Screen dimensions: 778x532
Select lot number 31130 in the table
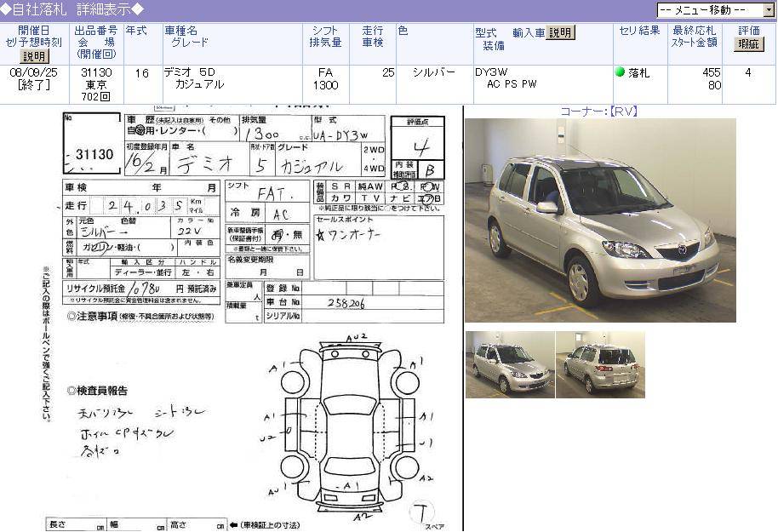(96, 72)
